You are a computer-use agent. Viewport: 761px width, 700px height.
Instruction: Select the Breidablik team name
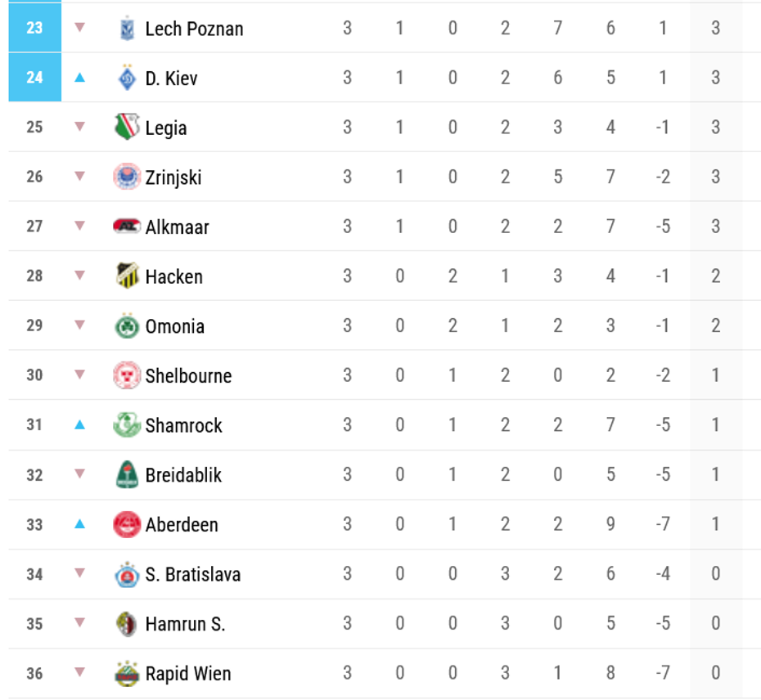pyautogui.click(x=183, y=475)
